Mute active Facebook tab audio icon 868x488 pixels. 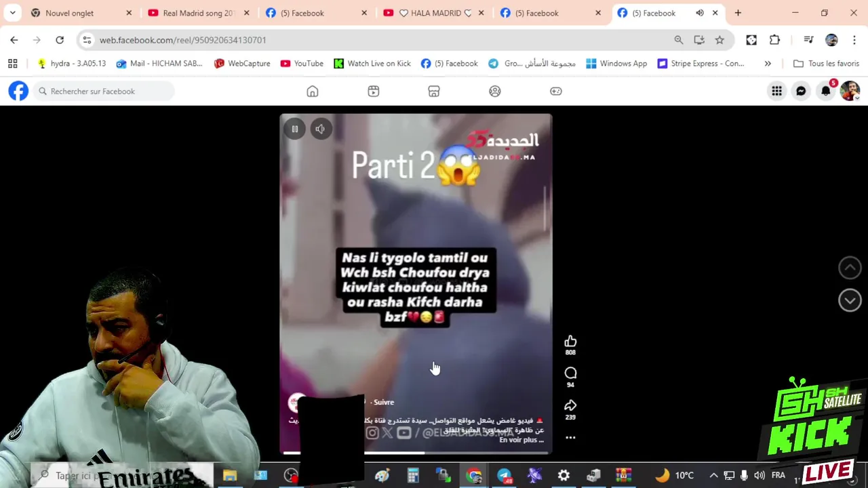(x=700, y=13)
